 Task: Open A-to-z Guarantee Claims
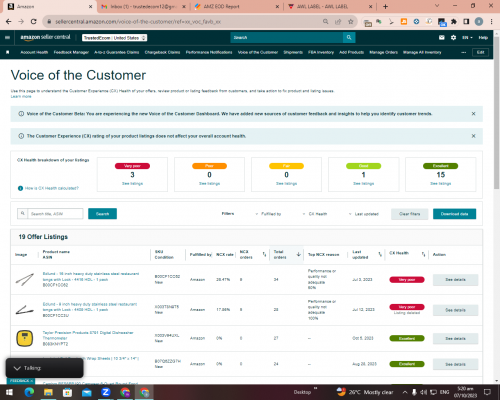click(116, 52)
